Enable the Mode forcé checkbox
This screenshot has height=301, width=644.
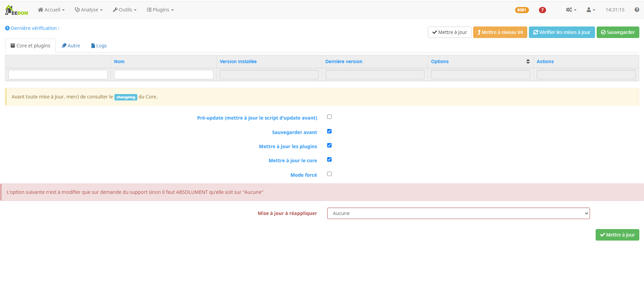pyautogui.click(x=329, y=174)
